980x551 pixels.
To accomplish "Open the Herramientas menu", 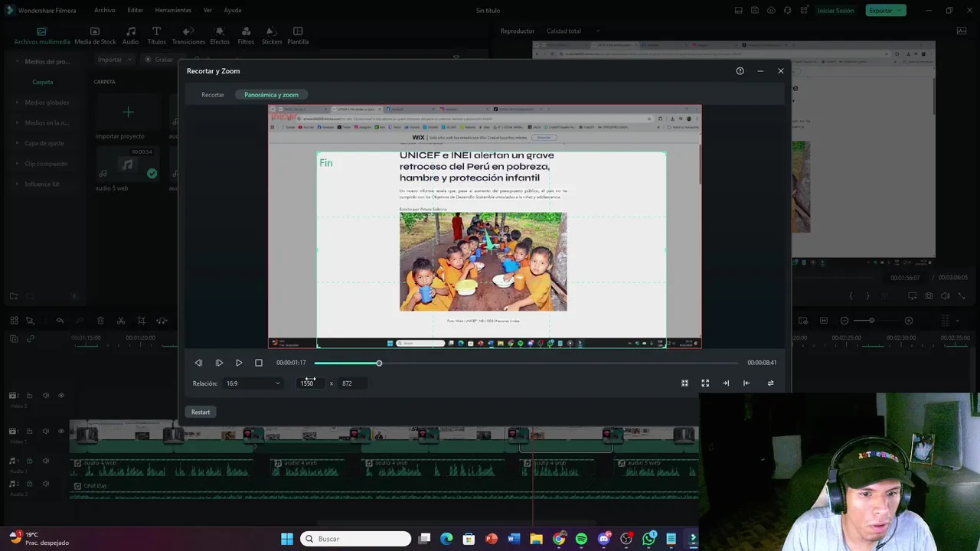I will (x=173, y=11).
